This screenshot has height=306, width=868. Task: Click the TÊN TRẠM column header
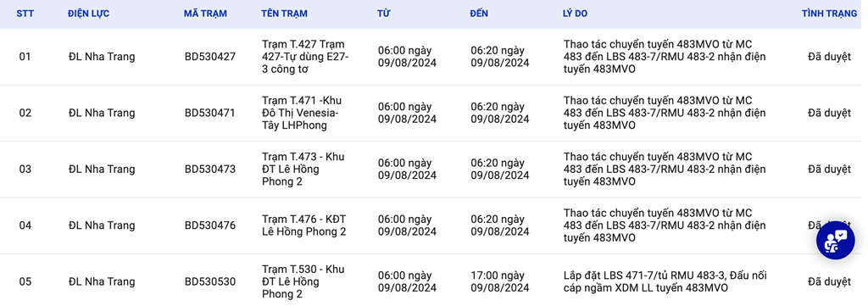(284, 14)
